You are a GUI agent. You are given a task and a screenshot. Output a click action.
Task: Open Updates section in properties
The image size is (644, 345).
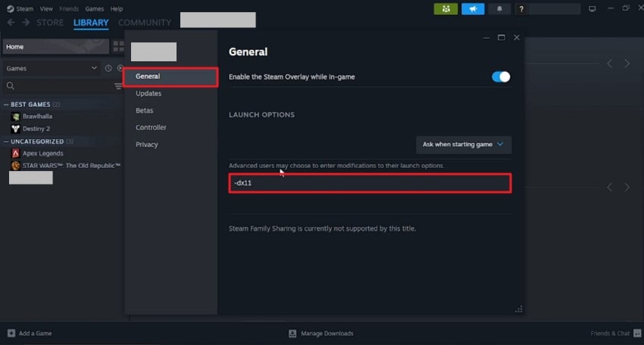coord(148,94)
